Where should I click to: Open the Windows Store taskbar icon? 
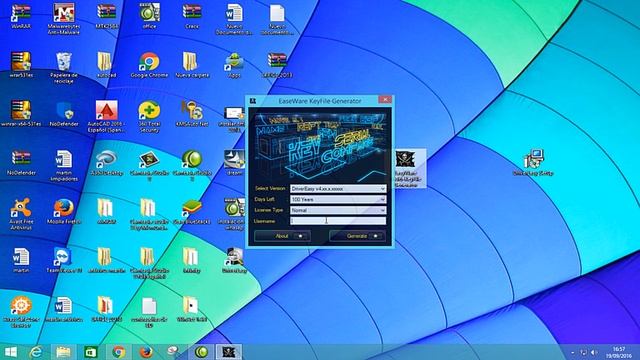[91, 352]
